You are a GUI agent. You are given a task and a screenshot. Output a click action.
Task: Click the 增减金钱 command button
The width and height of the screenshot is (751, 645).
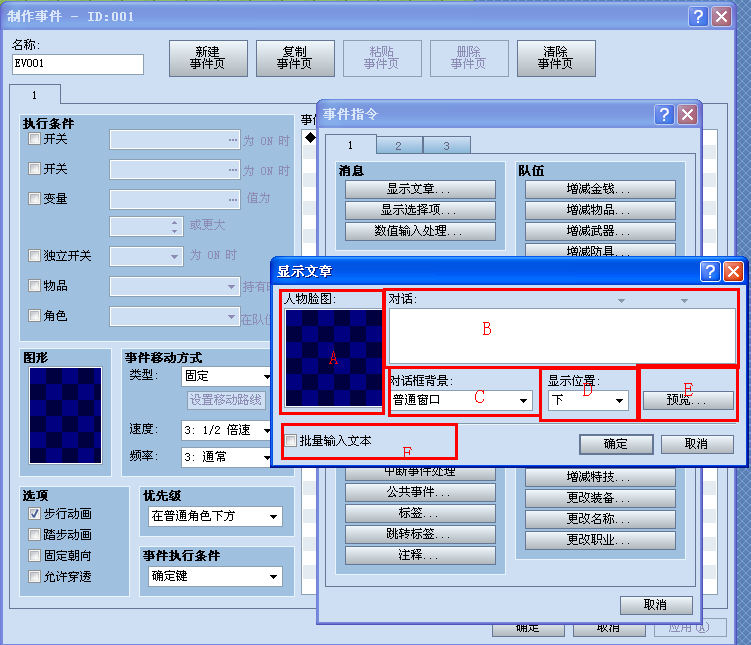600,189
